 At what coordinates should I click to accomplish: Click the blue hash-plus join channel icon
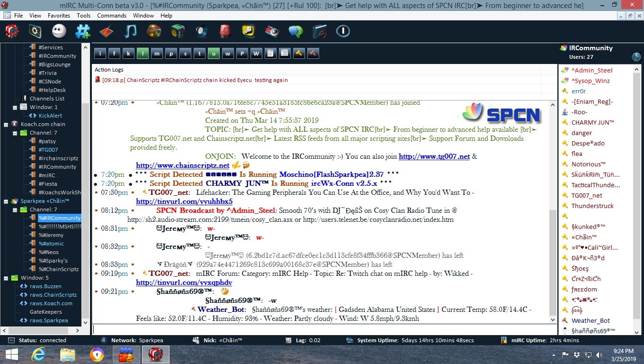83,31
